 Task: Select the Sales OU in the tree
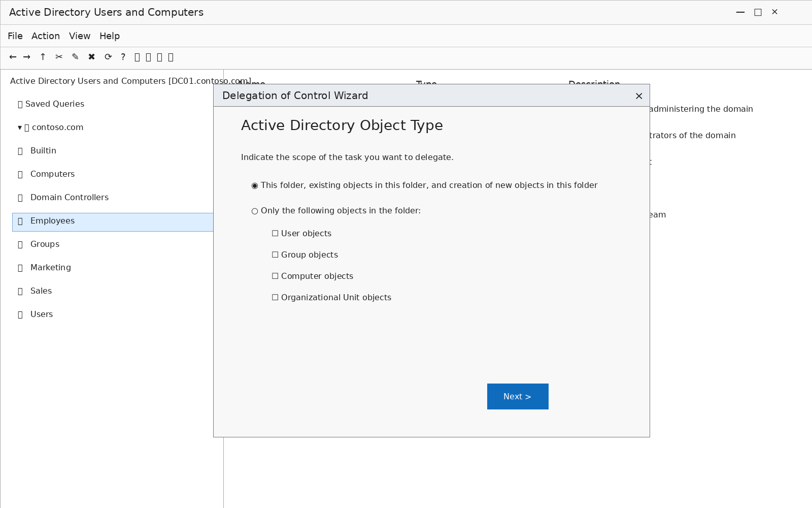pyautogui.click(x=41, y=291)
